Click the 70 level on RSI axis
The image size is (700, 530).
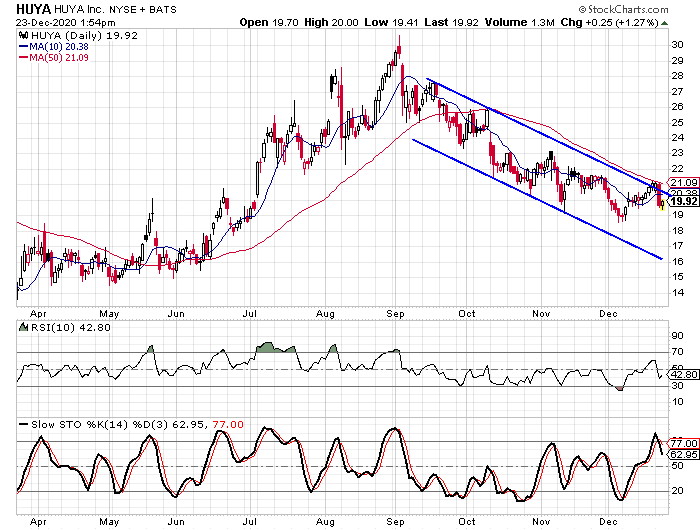[x=677, y=352]
